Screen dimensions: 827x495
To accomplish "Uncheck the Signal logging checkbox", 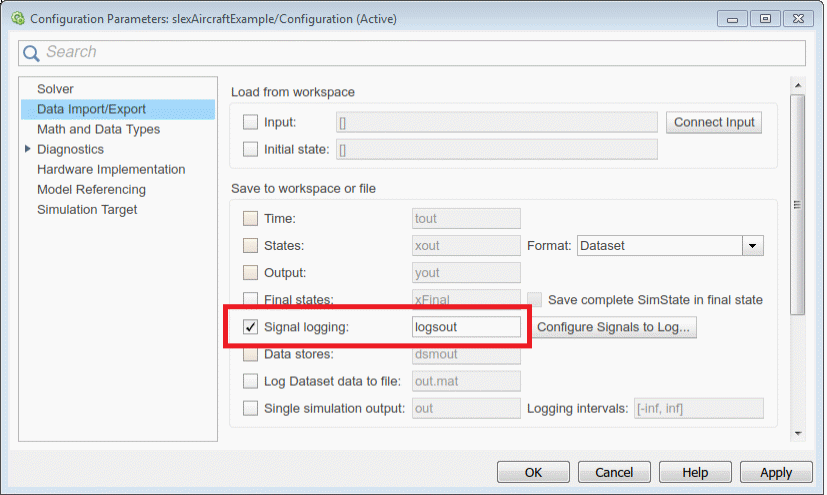I will pyautogui.click(x=250, y=327).
